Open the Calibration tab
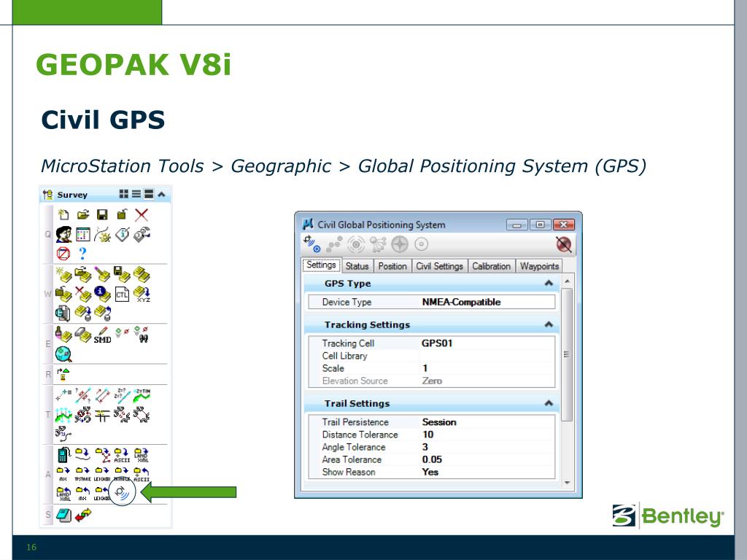This screenshot has width=747, height=560. pyautogui.click(x=491, y=266)
